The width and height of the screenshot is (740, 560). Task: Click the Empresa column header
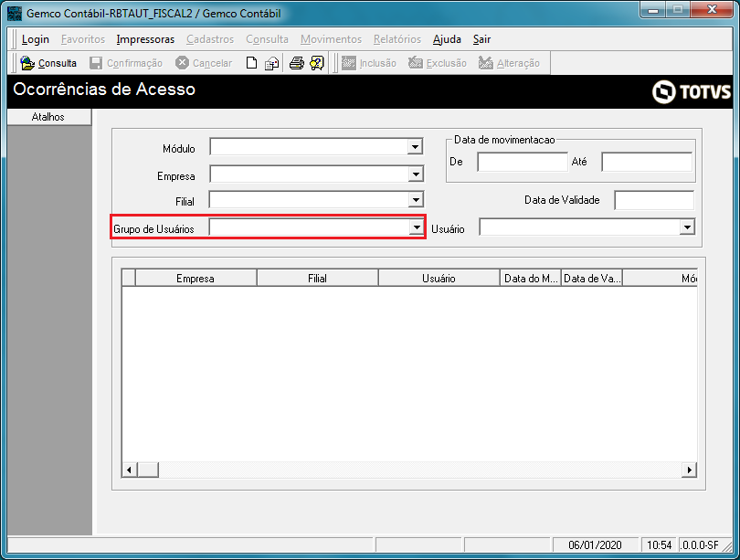(x=196, y=279)
